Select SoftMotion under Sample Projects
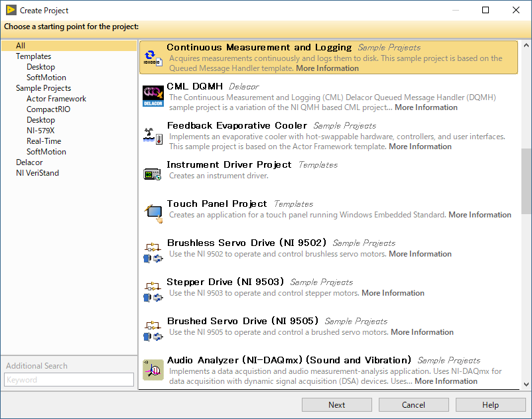Image resolution: width=532 pixels, height=419 pixels. [46, 152]
